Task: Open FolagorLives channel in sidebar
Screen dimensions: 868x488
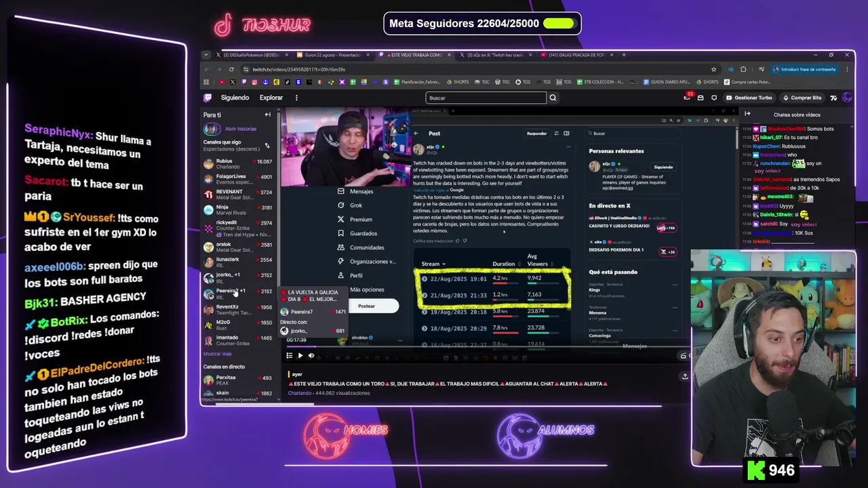Action: click(238, 179)
